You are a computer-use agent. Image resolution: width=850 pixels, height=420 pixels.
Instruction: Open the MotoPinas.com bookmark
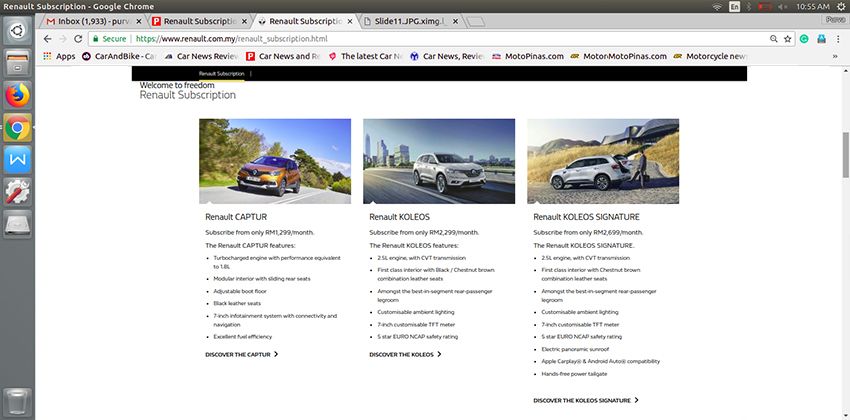pos(528,56)
